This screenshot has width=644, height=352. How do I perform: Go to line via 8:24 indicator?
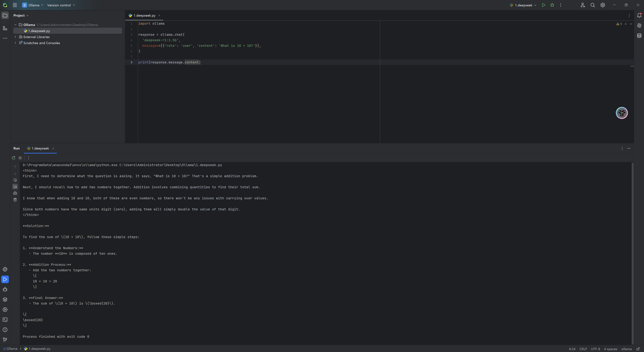(x=572, y=349)
